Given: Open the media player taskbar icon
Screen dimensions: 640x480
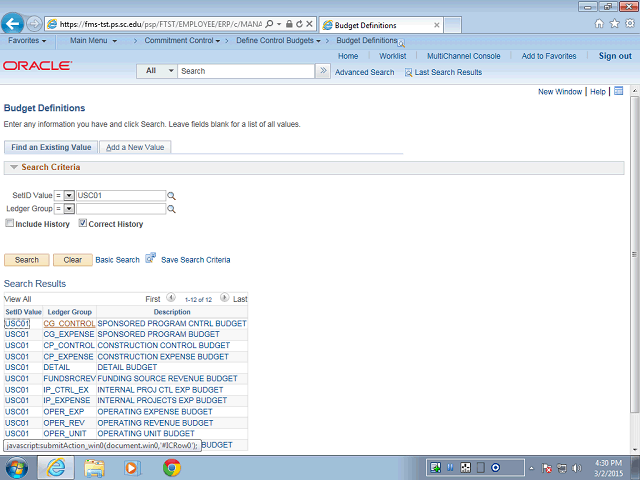Looking at the screenshot, I should (x=132, y=468).
